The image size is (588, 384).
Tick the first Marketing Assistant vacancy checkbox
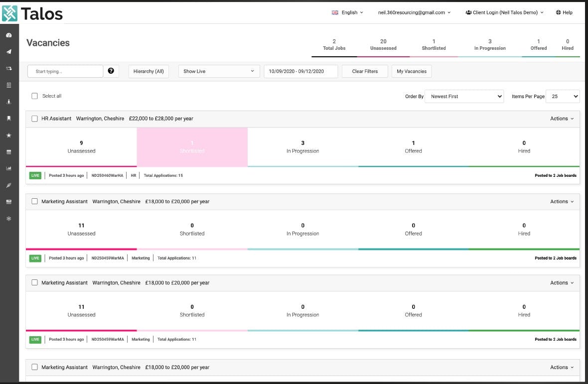(34, 201)
